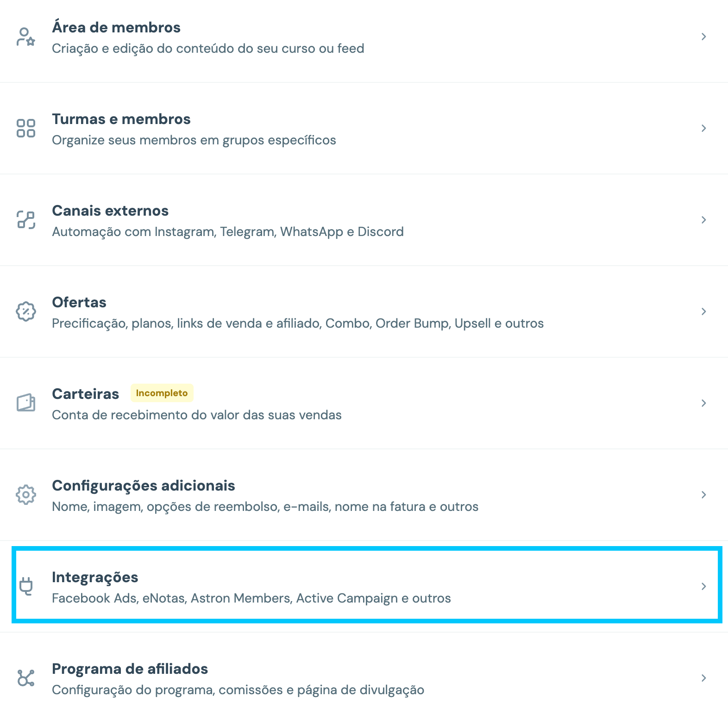The image size is (728, 715).
Task: Click the Área de membros user-star icon
Action: point(26,37)
